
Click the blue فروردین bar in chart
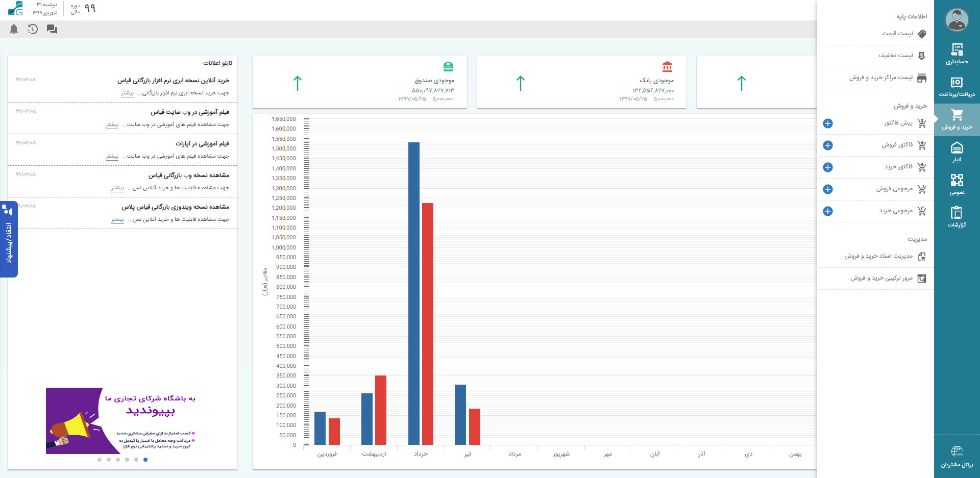[320, 428]
